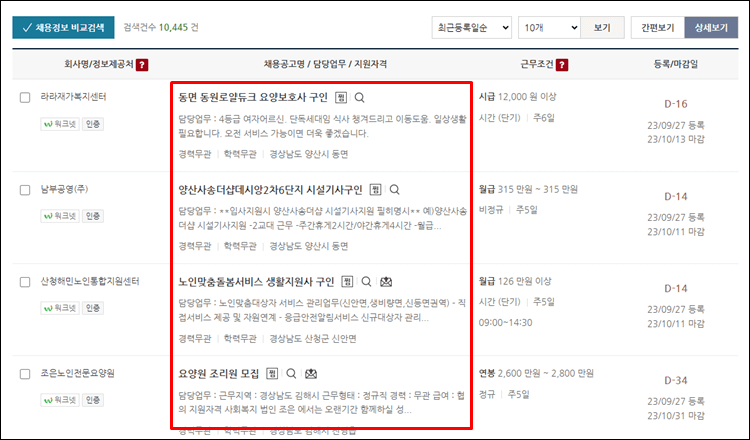The height and width of the screenshot is (440, 750).
Task: Select the 남부공영(주) checkbox
Action: pyautogui.click(x=26, y=189)
